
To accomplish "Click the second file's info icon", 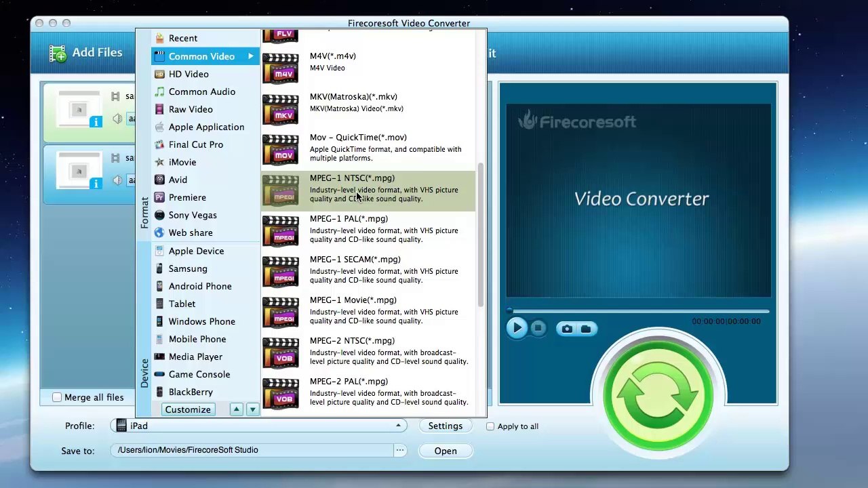I will click(96, 184).
